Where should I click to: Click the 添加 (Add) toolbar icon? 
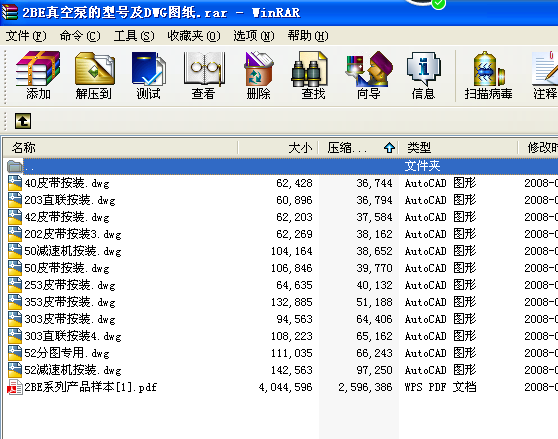click(38, 68)
